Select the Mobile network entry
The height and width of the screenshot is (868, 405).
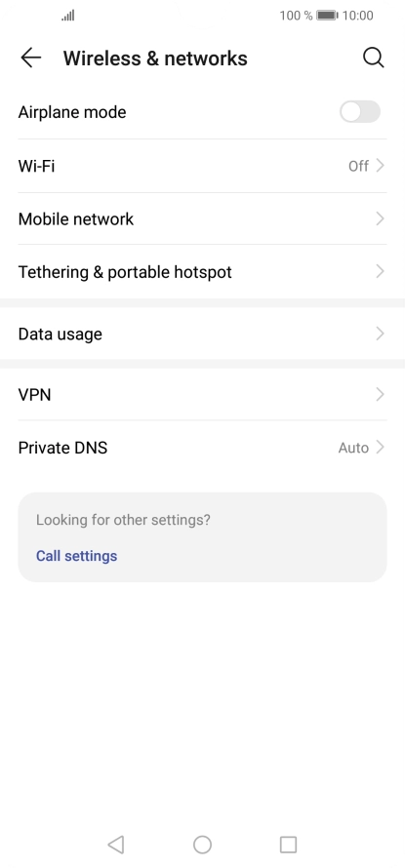pos(202,219)
